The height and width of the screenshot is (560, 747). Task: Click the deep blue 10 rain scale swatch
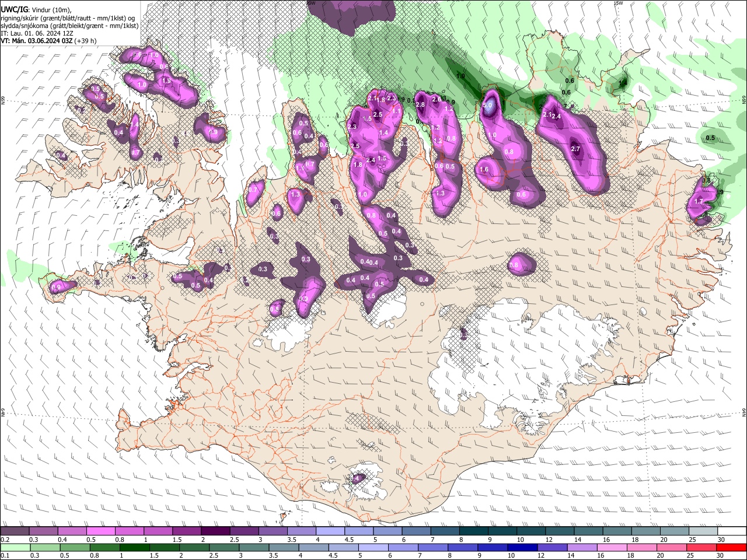coord(523,548)
